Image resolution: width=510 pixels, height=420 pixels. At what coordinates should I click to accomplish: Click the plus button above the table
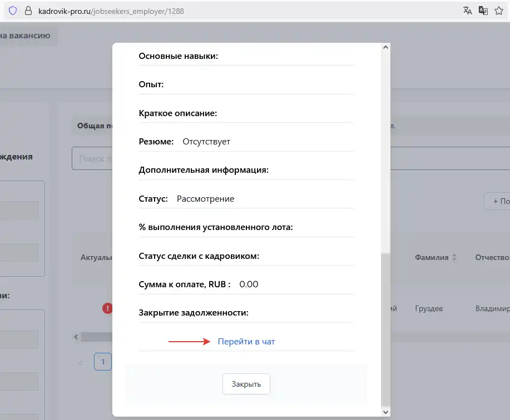[497, 201]
